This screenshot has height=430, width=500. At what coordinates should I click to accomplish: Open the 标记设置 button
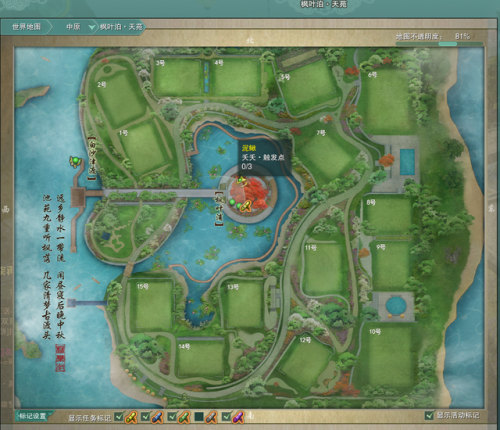pos(33,416)
